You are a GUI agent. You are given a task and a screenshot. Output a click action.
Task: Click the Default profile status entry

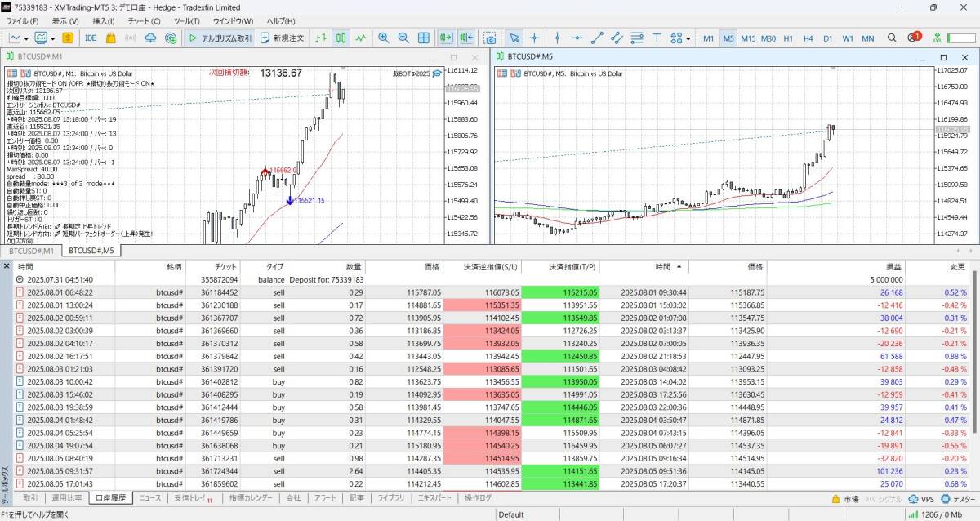click(511, 514)
